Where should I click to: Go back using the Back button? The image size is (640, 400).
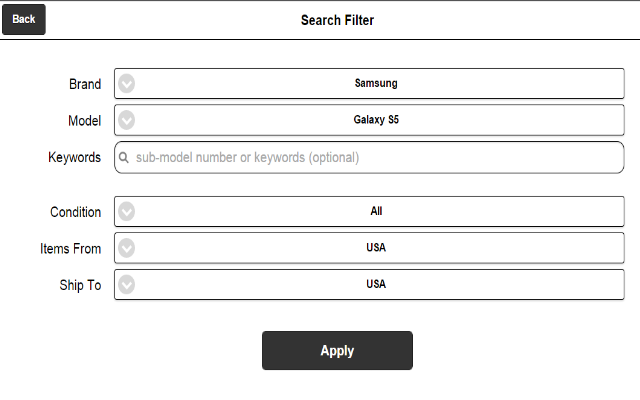pos(24,19)
